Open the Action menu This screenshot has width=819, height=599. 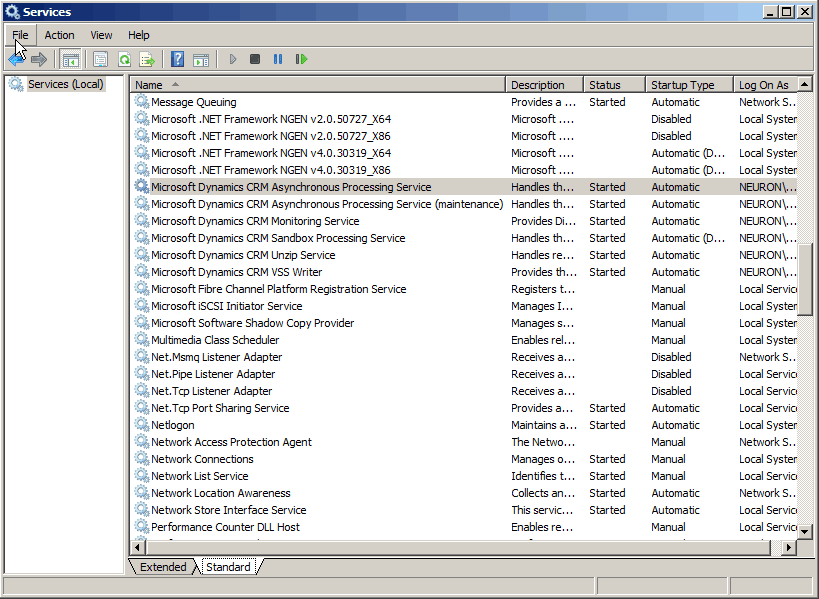(x=59, y=35)
